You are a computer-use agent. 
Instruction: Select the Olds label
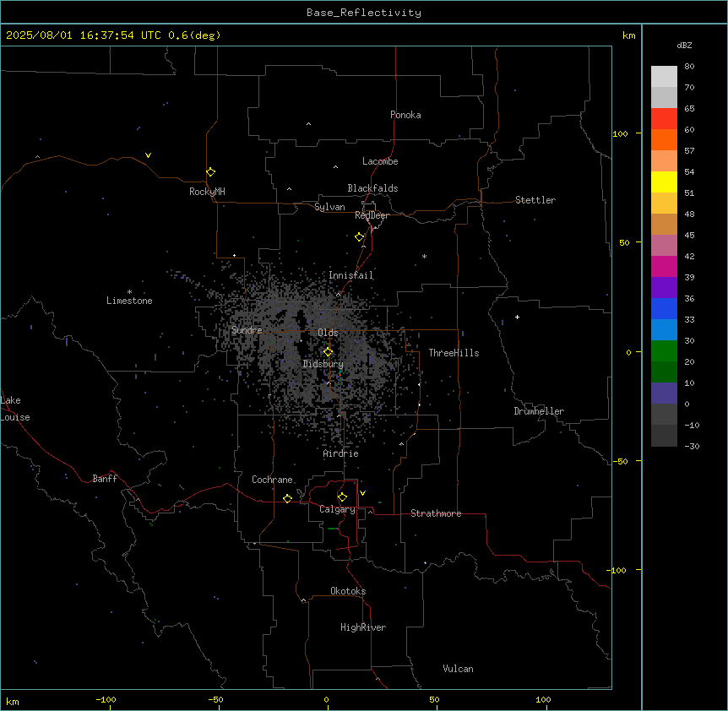tap(328, 333)
